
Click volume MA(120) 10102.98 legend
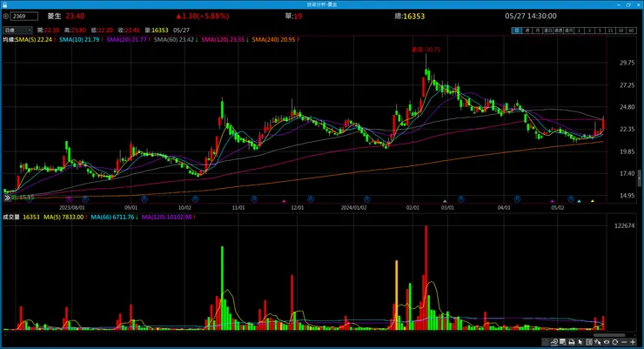[x=168, y=217]
